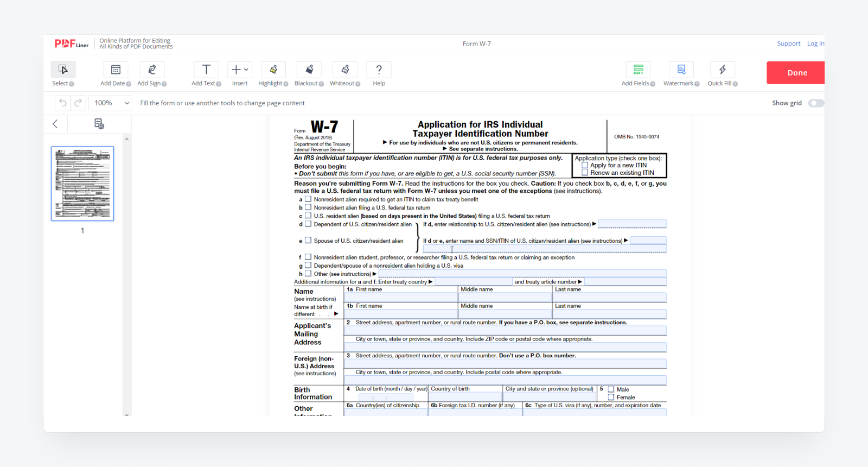Open the Support link

coord(788,43)
